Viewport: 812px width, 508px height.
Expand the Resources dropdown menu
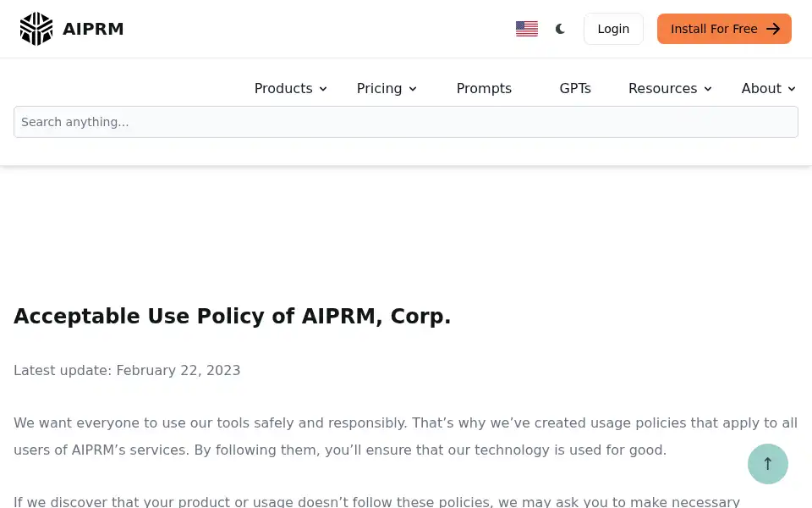tap(670, 89)
